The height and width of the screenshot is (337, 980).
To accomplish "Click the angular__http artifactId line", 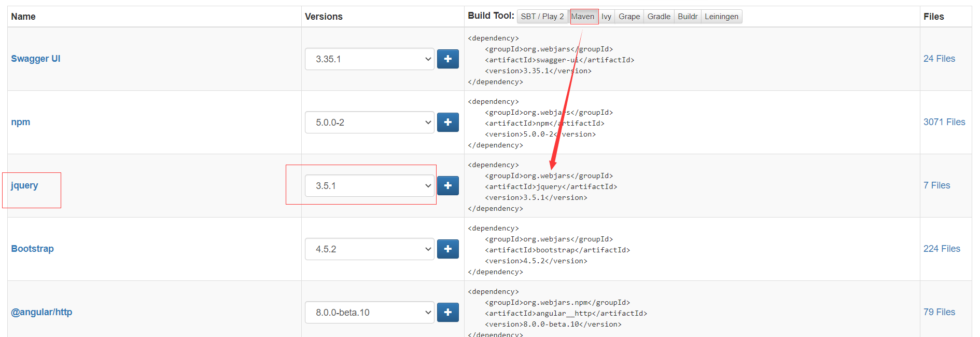I will point(566,314).
